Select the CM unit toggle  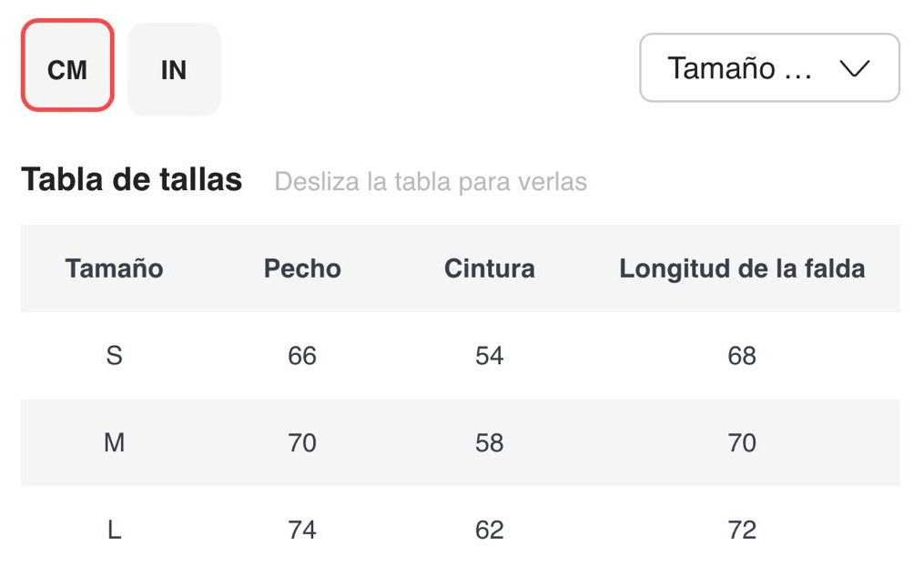[x=67, y=69]
